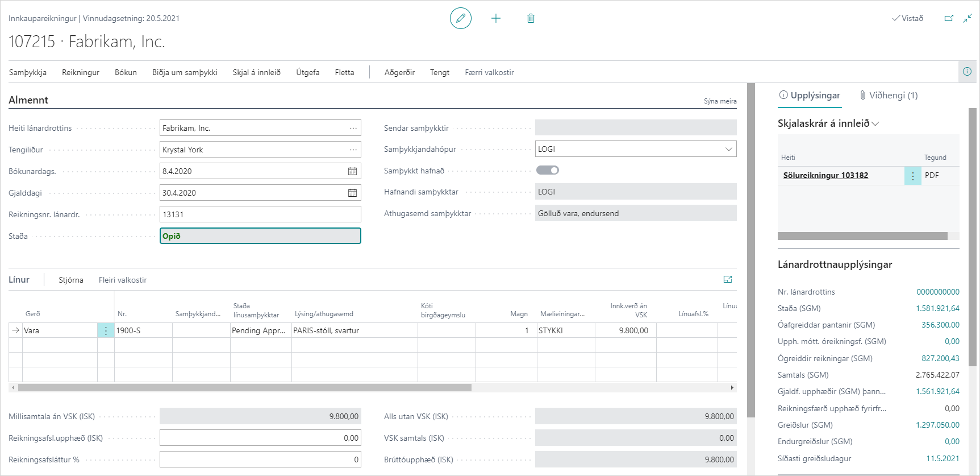This screenshot has height=476, width=980.
Task: Click the horizontal scrollbar under lines grid
Action: click(244, 387)
